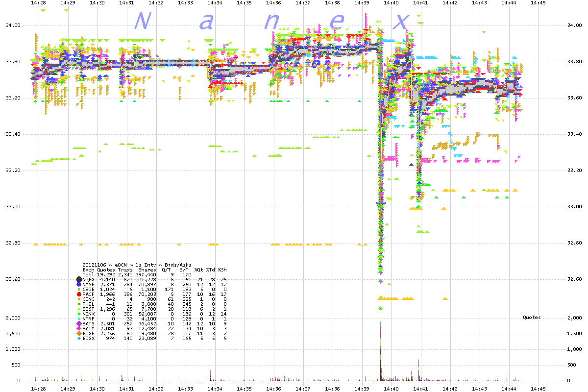
Task: Click the 'BATY' exchange label
Action: click(x=89, y=328)
